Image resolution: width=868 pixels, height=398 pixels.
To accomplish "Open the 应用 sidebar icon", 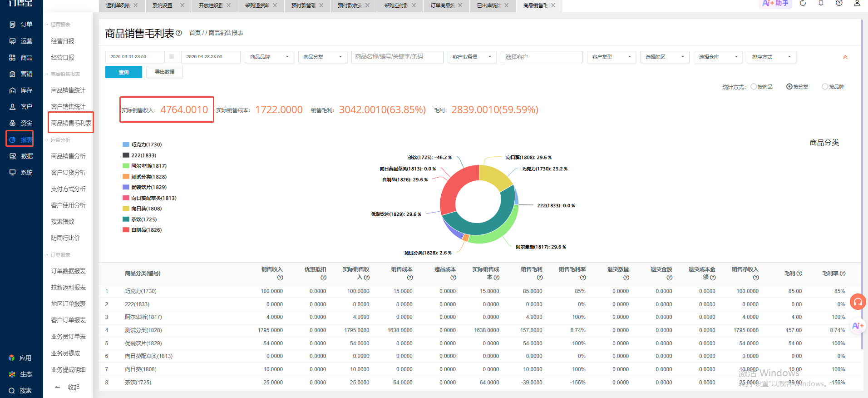I will tap(12, 358).
